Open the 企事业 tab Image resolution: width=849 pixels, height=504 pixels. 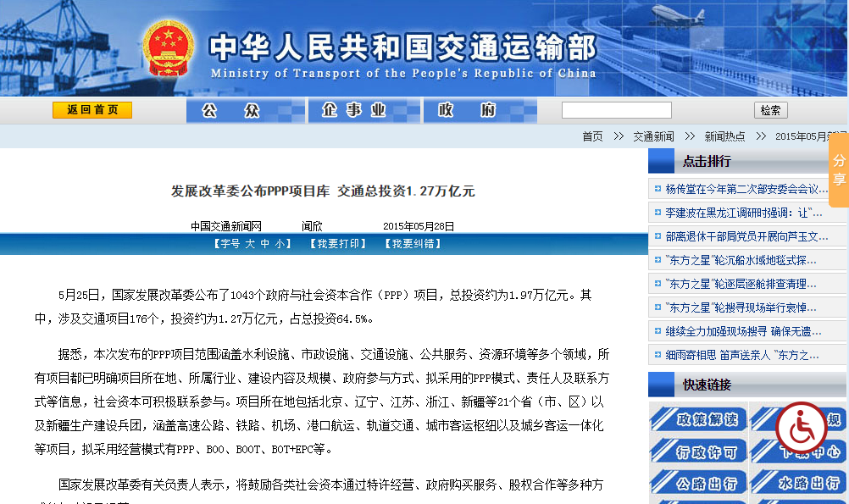363,110
